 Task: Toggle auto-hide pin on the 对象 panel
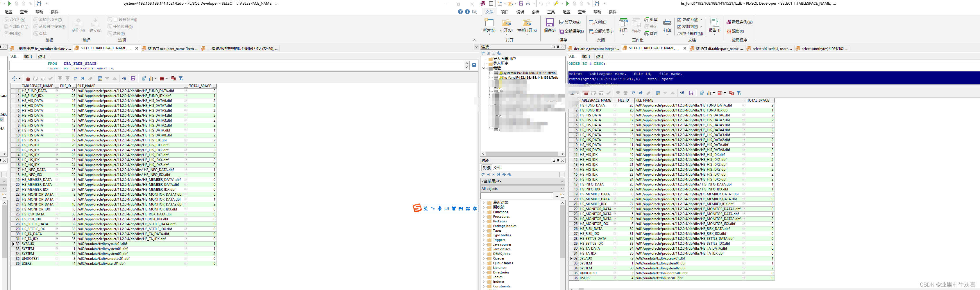558,161
